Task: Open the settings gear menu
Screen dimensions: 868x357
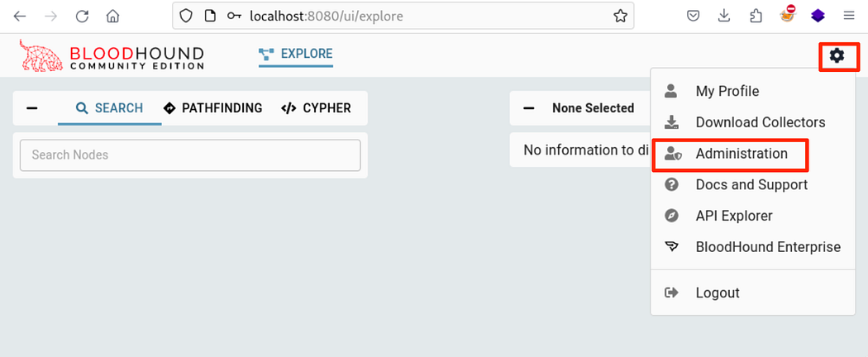Action: [837, 55]
